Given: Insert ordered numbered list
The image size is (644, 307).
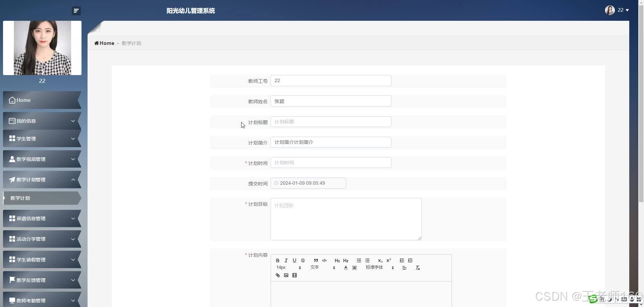Looking at the screenshot, I should coord(359,260).
